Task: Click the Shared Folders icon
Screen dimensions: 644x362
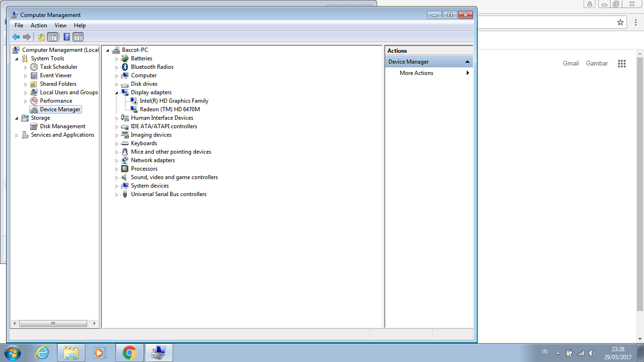Action: tap(34, 84)
